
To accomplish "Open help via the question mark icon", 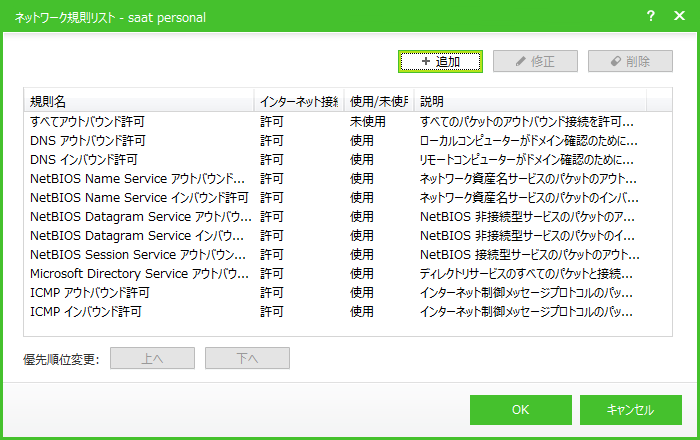I will (650, 16).
